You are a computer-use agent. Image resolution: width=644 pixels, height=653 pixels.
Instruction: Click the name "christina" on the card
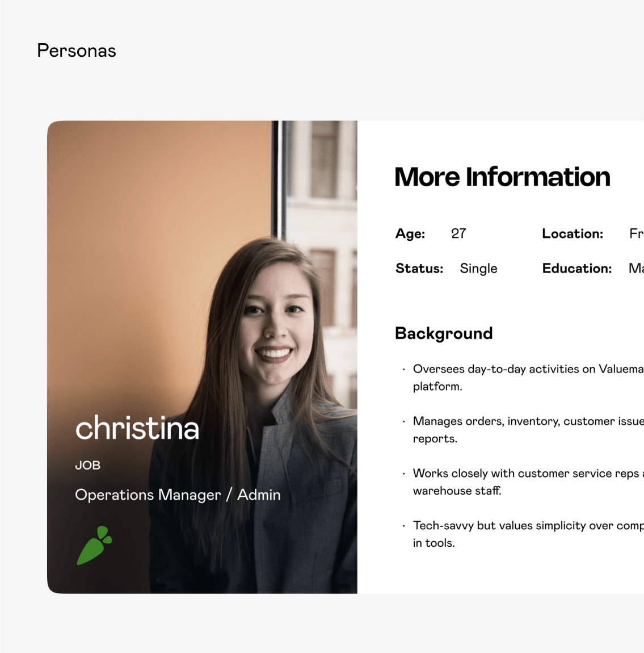pos(137,430)
